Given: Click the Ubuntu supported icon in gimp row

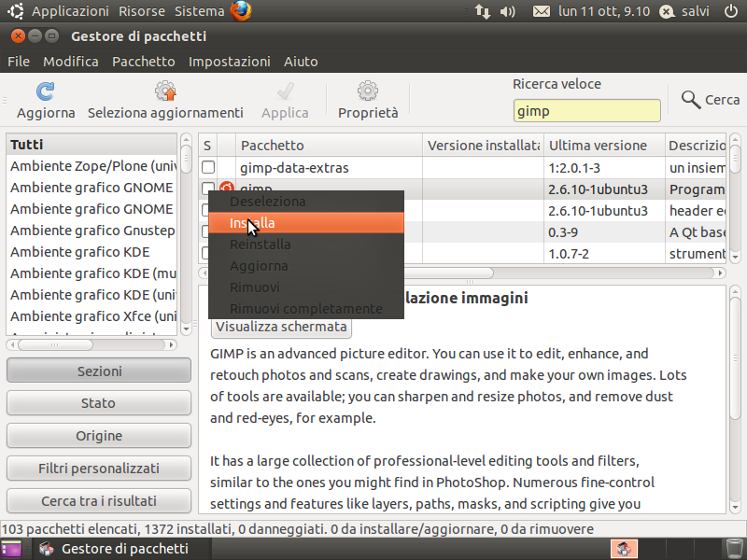Looking at the screenshot, I should click(227, 186).
